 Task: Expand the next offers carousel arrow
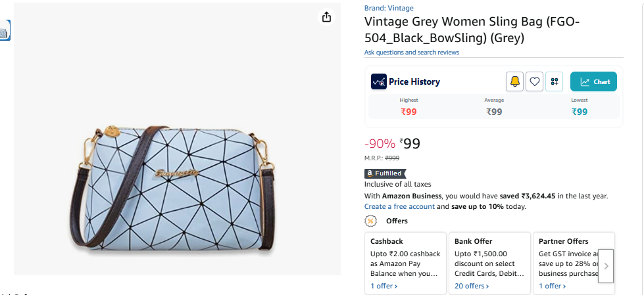(x=606, y=266)
